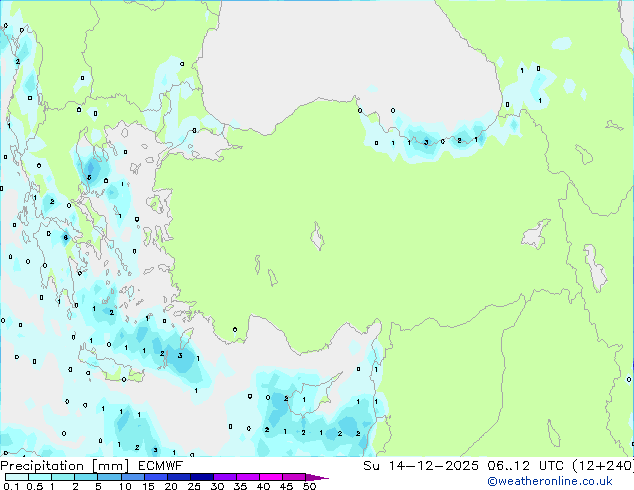Click the legend label '0.1'
Image resolution: width=634 pixels, height=490 pixels.
coord(11,486)
